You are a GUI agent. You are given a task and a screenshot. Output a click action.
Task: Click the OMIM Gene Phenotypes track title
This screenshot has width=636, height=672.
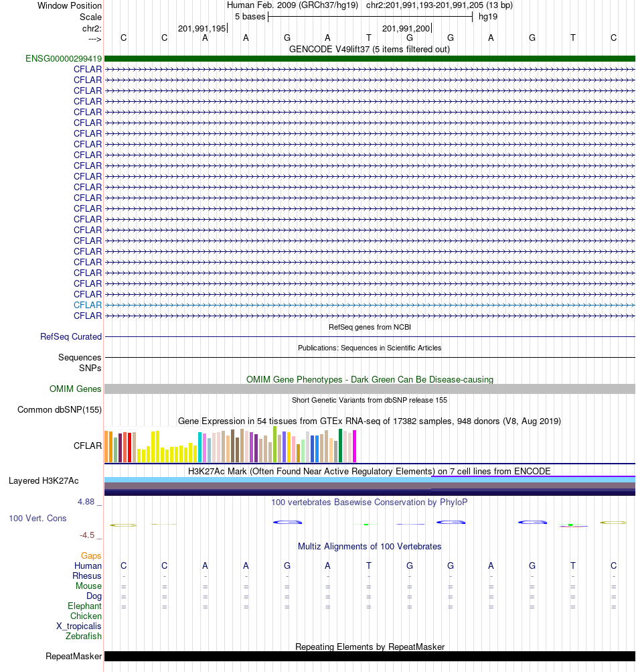coord(370,380)
